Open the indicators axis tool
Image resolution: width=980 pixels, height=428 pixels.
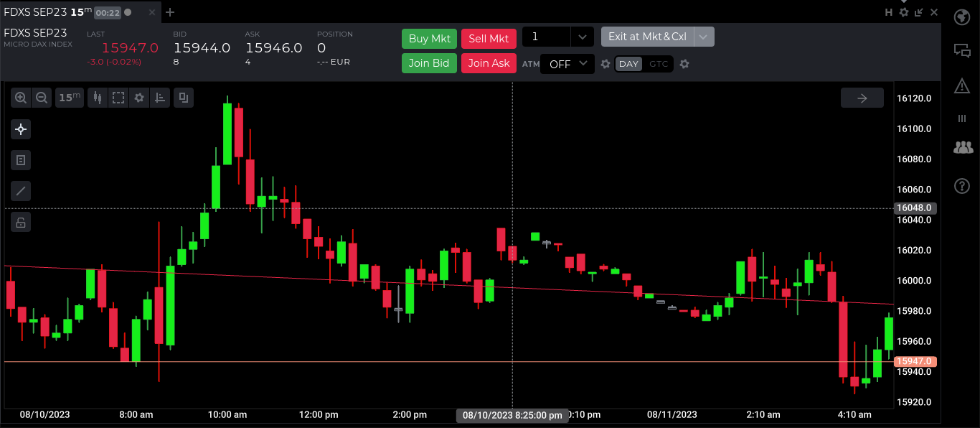[x=161, y=98]
